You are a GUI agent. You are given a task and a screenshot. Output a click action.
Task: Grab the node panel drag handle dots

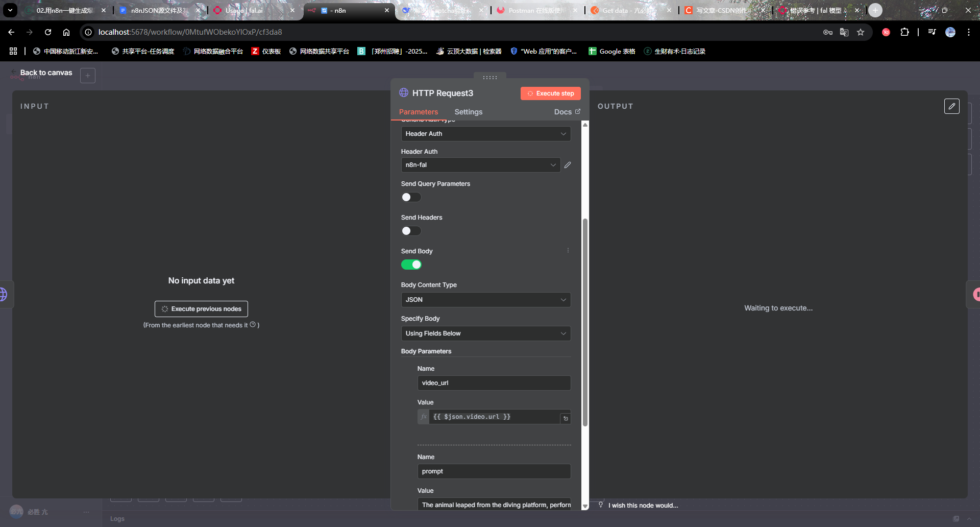[490, 77]
